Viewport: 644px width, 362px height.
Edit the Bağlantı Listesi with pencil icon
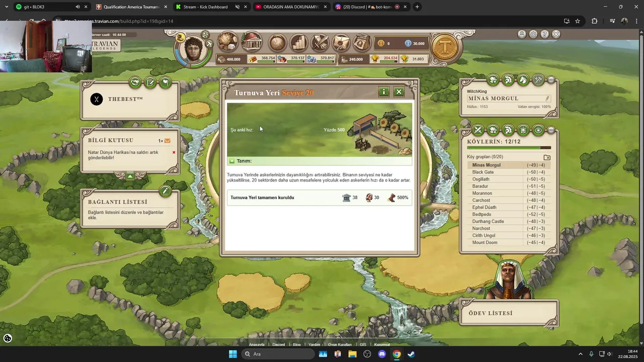coord(165,191)
